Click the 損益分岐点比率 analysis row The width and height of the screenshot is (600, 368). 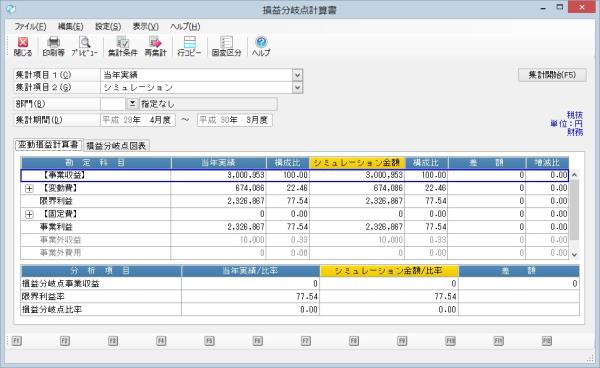point(300,309)
